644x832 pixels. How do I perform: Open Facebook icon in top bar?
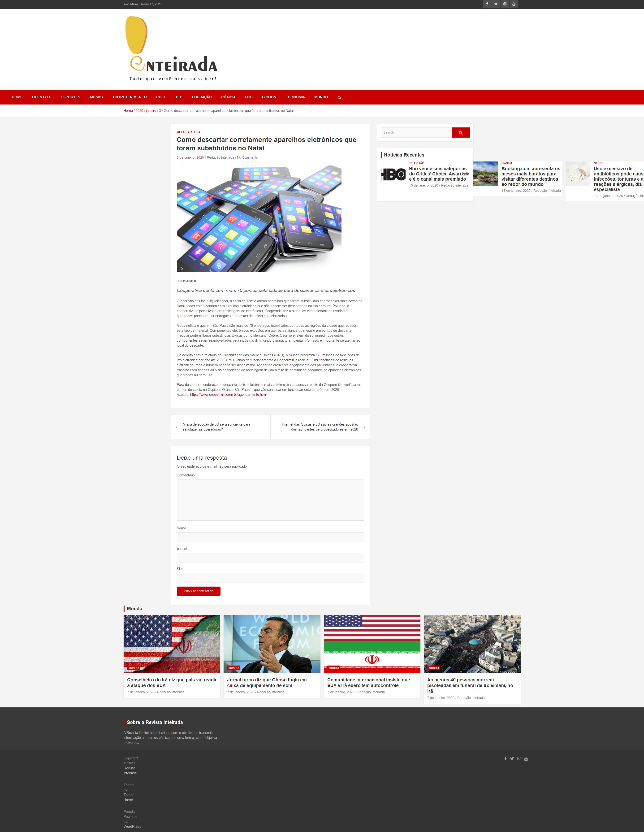tap(487, 4)
